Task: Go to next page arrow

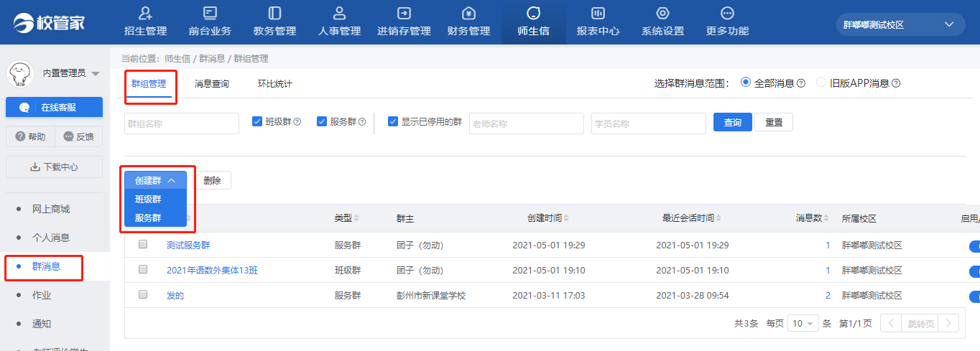Action: point(950,323)
